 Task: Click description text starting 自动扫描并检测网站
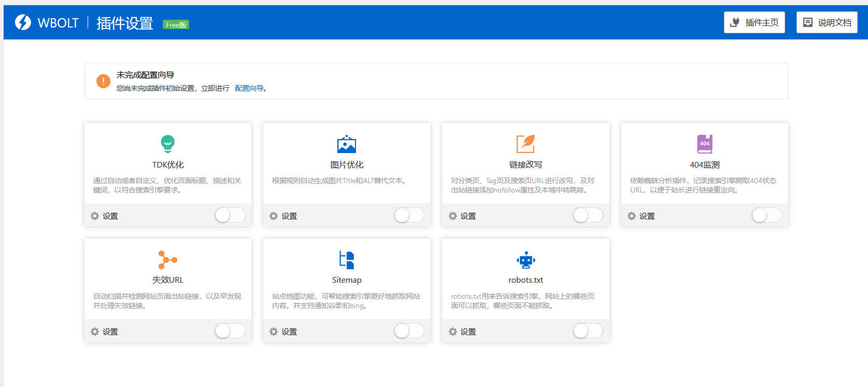167,301
